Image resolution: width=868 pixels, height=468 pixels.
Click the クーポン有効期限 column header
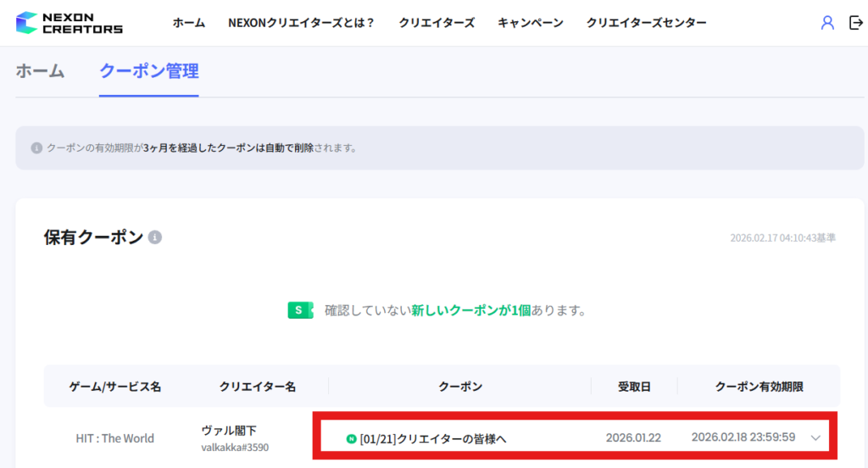point(759,387)
